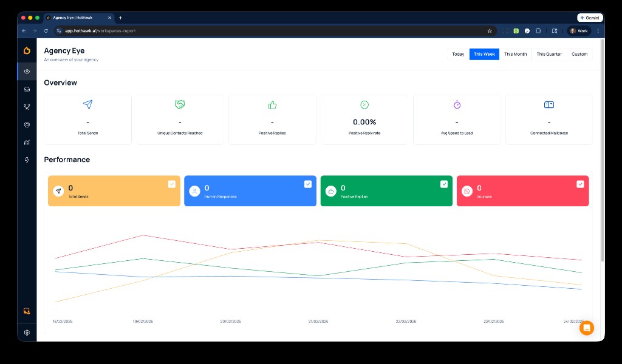Click the Work profile button in the browser toolbar
The image size is (622, 364).
click(x=578, y=30)
